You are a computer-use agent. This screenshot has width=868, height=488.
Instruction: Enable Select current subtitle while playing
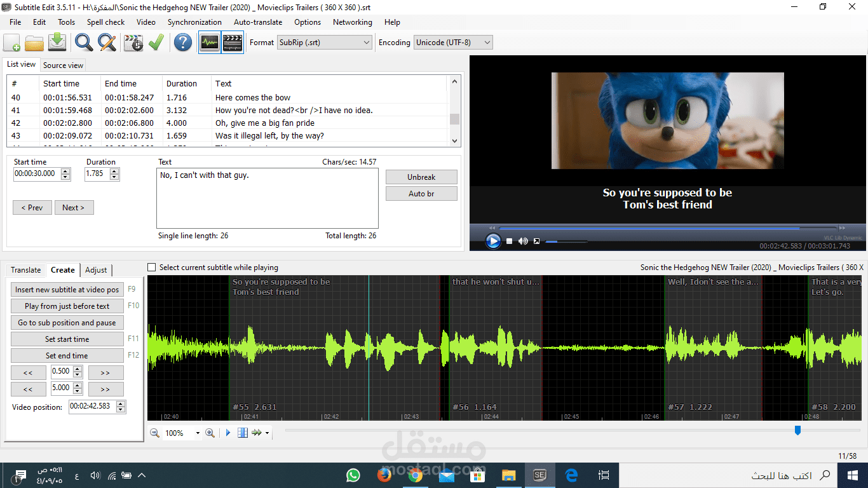[151, 268]
